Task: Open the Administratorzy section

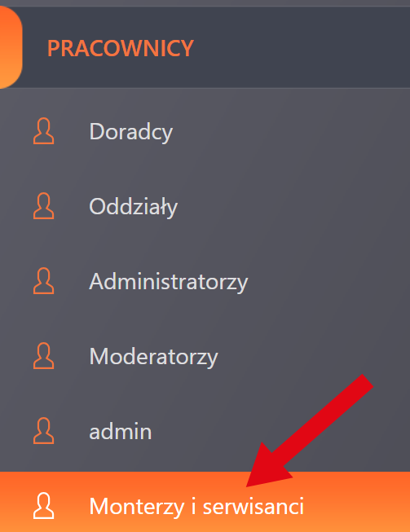Action: (169, 282)
